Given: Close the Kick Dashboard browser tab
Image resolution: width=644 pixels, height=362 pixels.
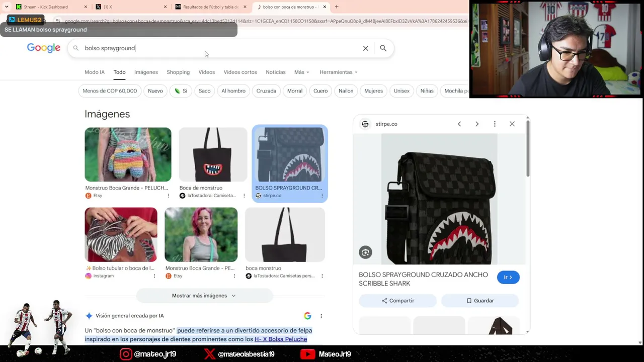Looking at the screenshot, I should click(85, 7).
